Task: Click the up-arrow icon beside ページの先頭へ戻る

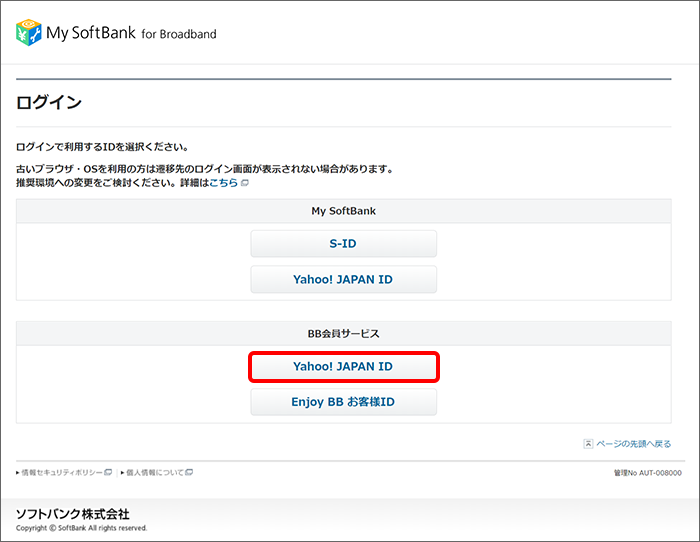Action: [x=588, y=444]
